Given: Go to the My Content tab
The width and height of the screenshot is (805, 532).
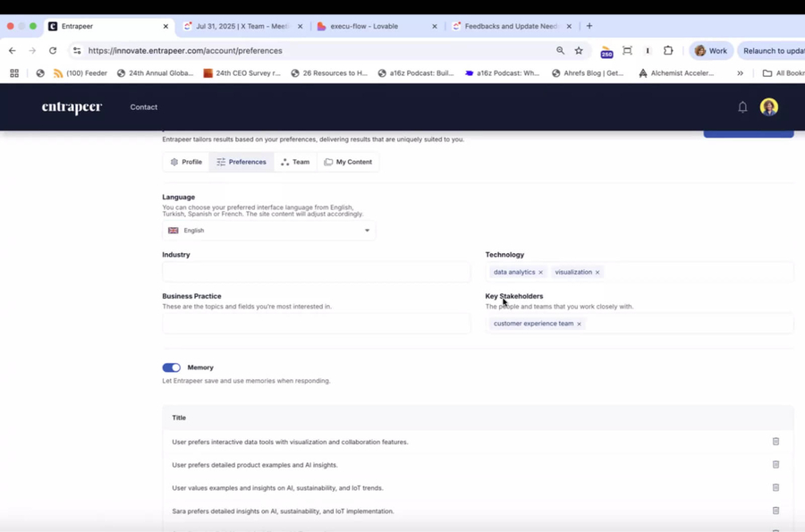Looking at the screenshot, I should click(x=348, y=162).
